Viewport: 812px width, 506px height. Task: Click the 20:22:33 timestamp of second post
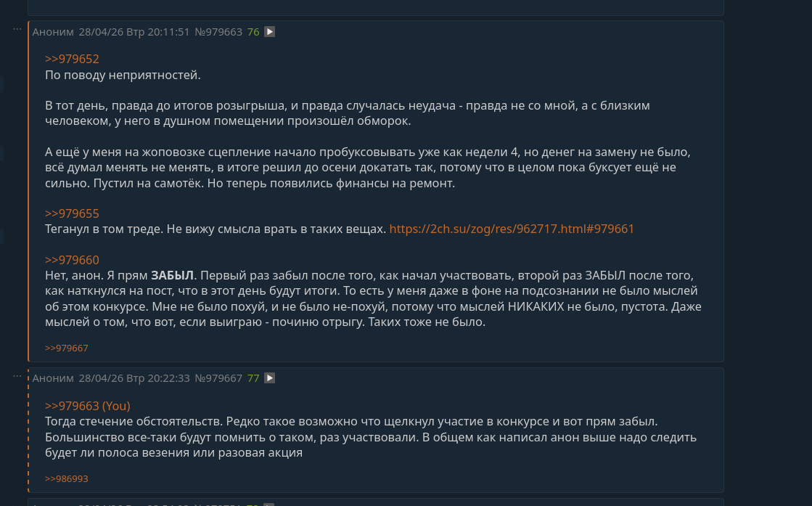click(168, 379)
